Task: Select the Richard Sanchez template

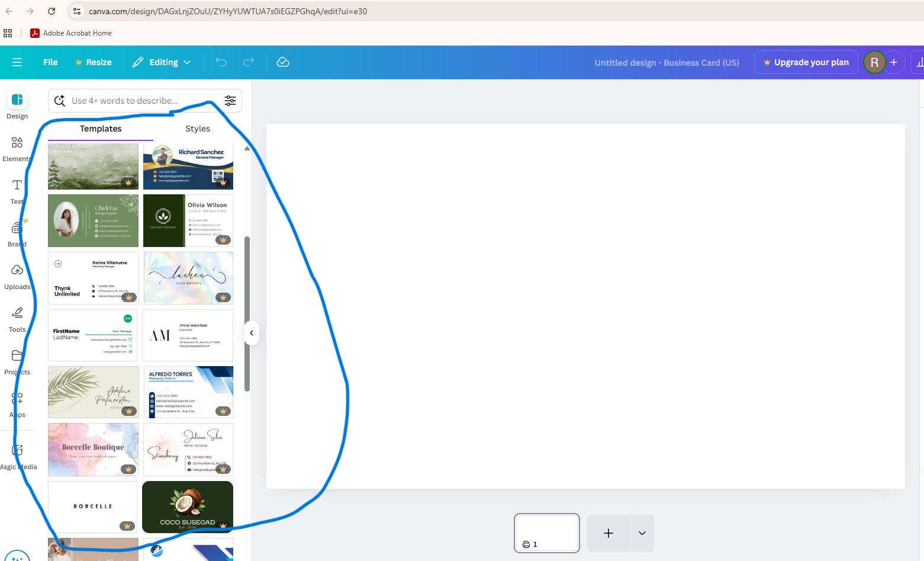Action: coord(188,166)
